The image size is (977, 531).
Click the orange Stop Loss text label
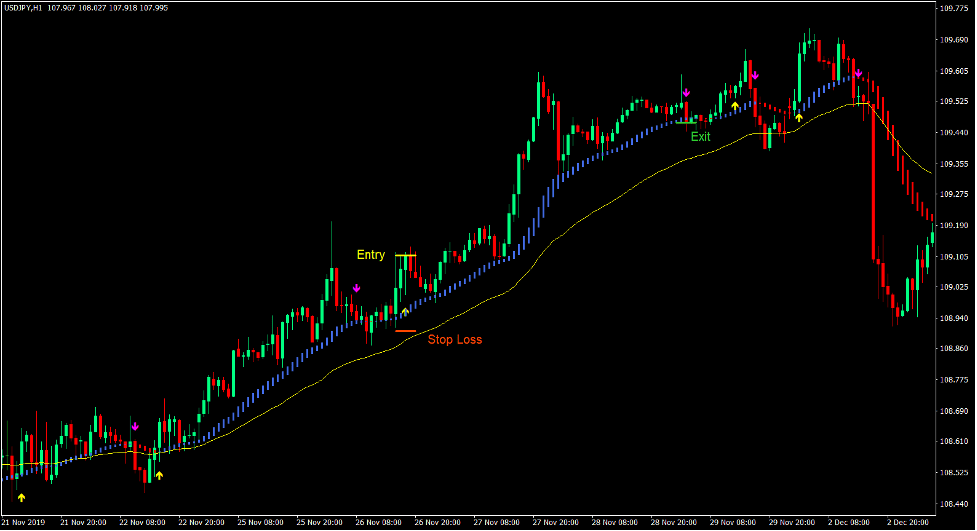(x=455, y=340)
